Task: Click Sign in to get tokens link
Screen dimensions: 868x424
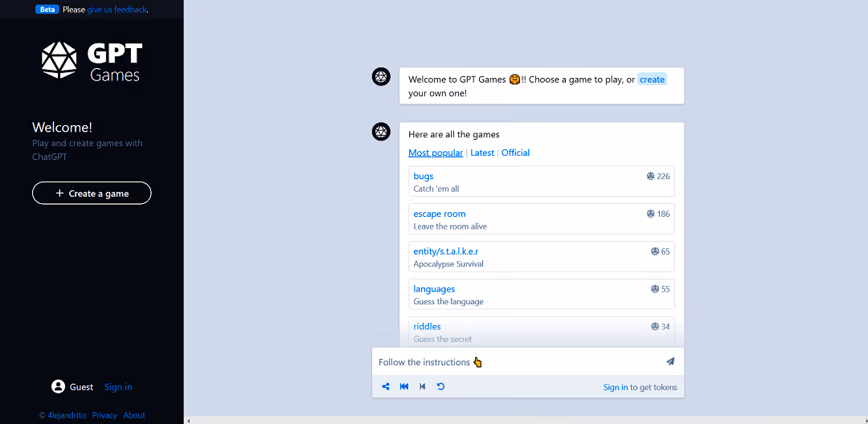Action: [616, 388]
